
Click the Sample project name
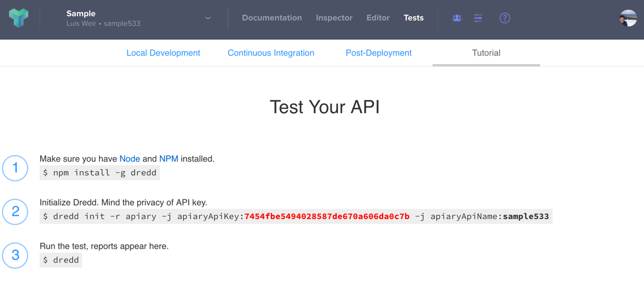[81, 13]
